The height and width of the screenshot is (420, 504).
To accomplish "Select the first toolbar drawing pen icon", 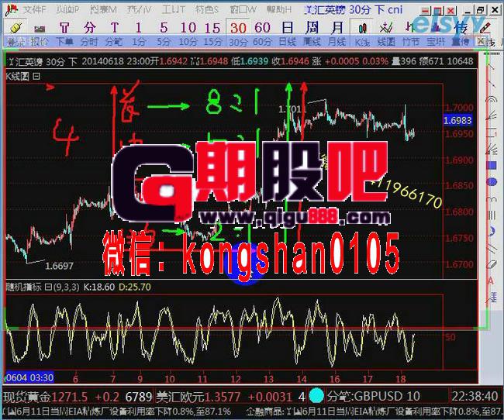I will point(16,28).
